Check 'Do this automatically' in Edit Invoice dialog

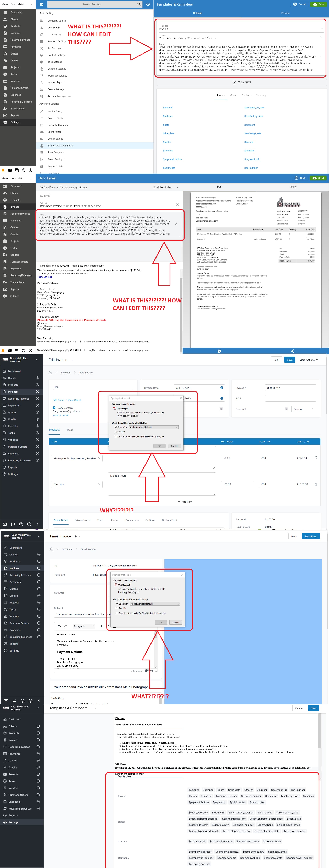tap(116, 437)
